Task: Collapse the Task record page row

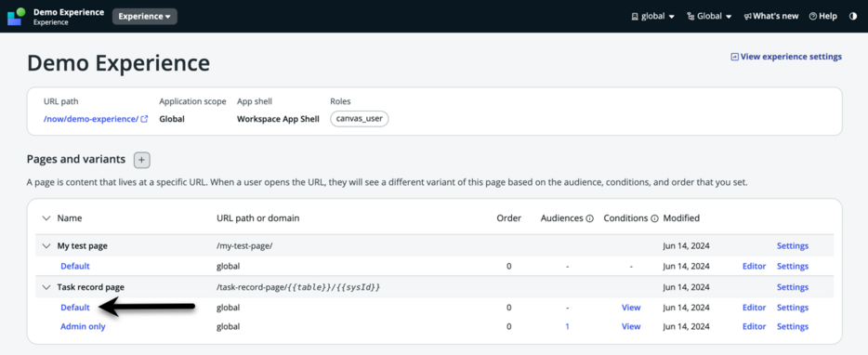Action: point(46,287)
